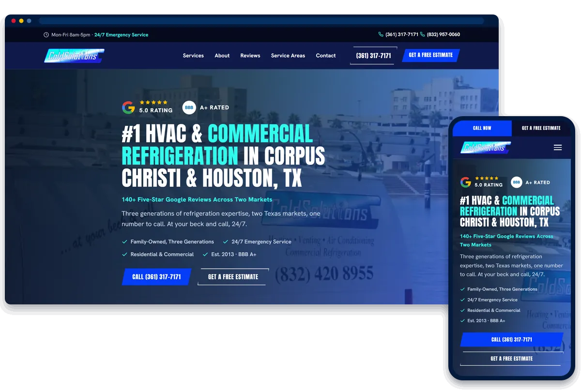Image resolution: width=581 pixels, height=392 pixels.
Task: Click the mobile 5.0 RATING text
Action: [x=489, y=185]
